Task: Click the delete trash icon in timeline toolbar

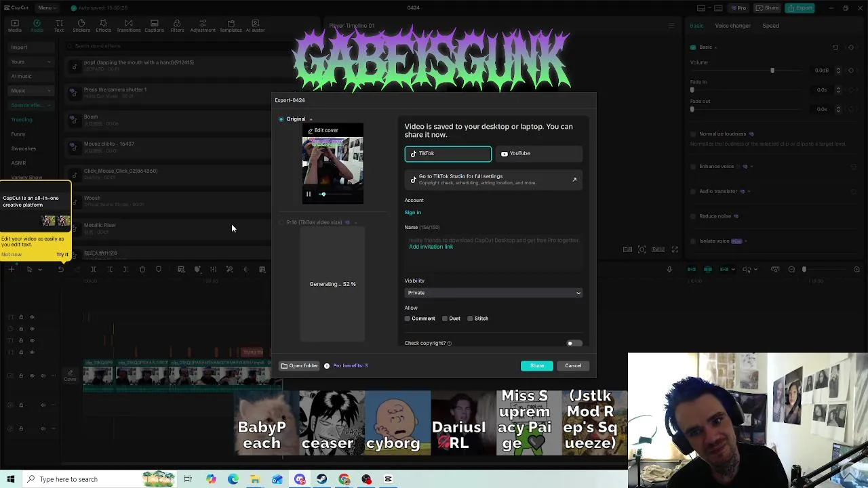Action: [x=142, y=269]
